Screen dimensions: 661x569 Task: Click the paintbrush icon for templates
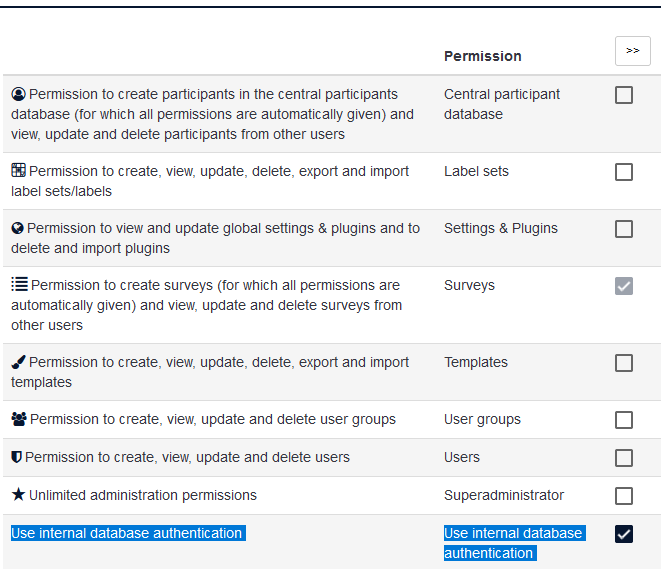coord(18,362)
